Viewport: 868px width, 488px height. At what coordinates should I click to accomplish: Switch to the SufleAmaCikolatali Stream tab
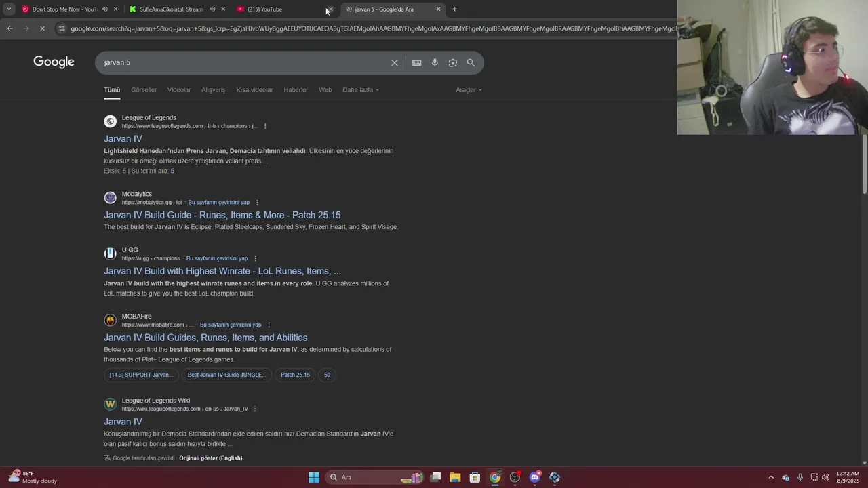pyautogui.click(x=171, y=9)
